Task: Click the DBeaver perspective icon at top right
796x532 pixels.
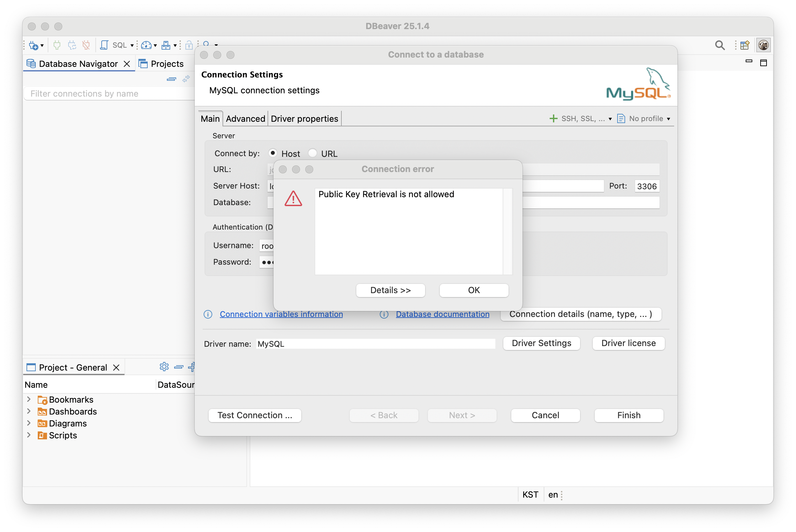Action: (x=763, y=45)
